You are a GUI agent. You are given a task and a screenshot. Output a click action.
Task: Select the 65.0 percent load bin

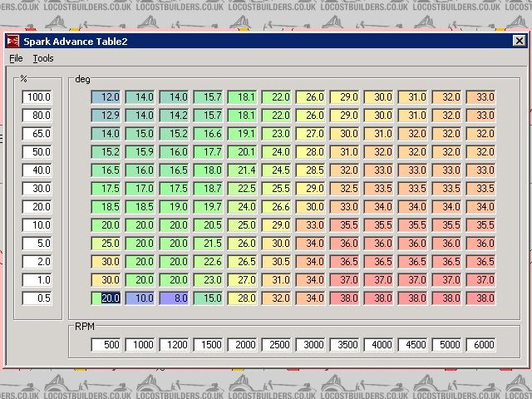tap(37, 133)
